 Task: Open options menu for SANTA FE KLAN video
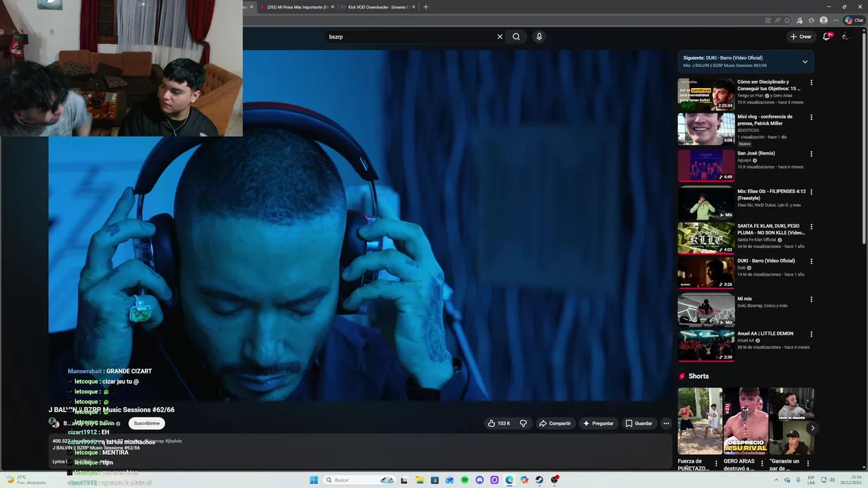point(811,226)
